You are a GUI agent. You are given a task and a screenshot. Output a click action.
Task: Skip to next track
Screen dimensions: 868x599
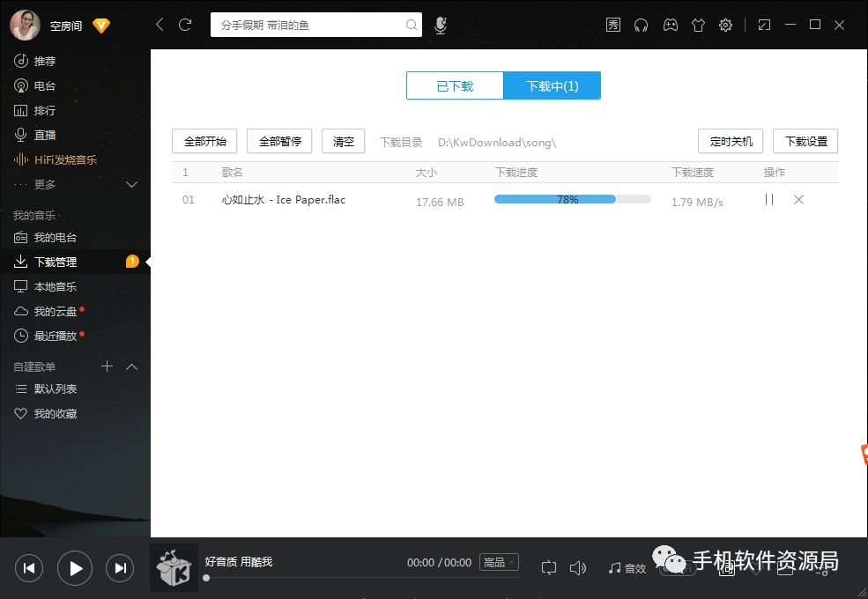[120, 568]
